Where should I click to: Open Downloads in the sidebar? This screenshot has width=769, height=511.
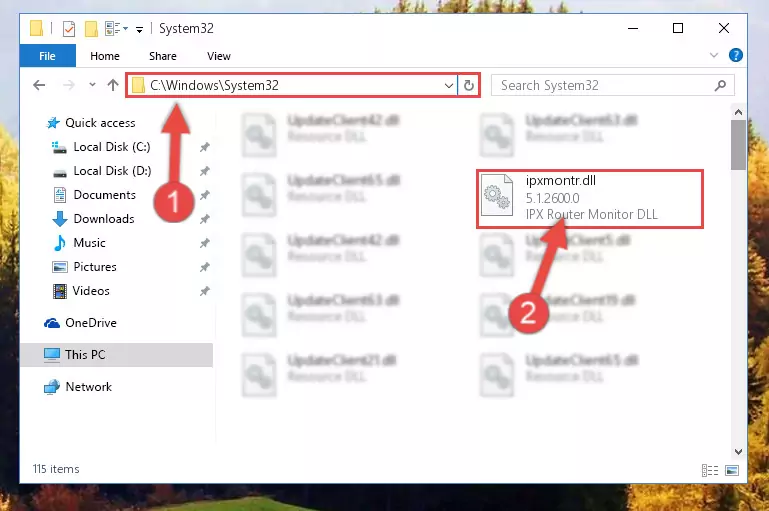(104, 219)
